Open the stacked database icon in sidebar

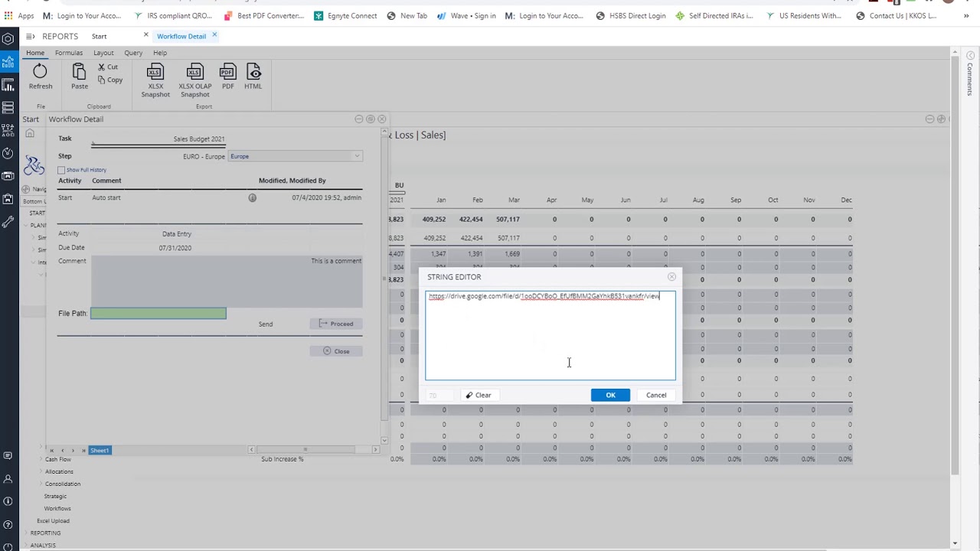(8, 107)
